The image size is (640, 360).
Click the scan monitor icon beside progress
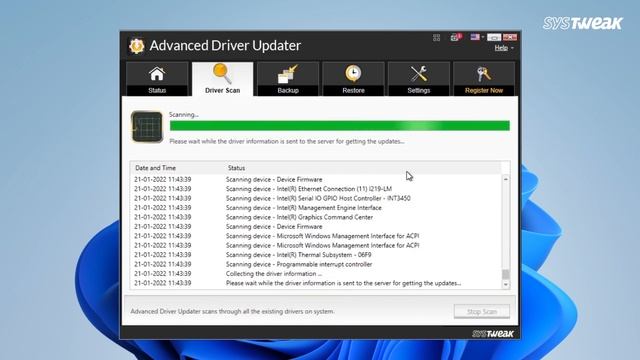point(147,127)
